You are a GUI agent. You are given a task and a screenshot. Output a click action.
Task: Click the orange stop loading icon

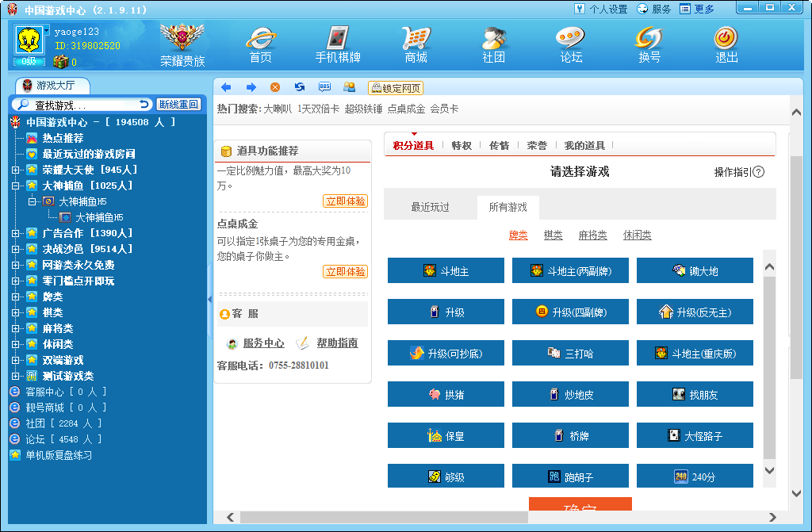pos(275,87)
